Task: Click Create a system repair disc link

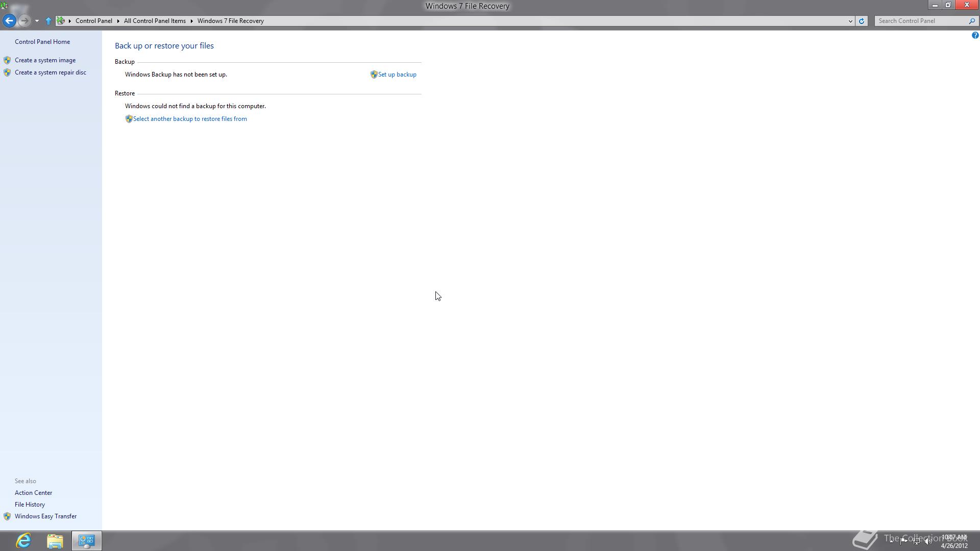Action: (51, 72)
